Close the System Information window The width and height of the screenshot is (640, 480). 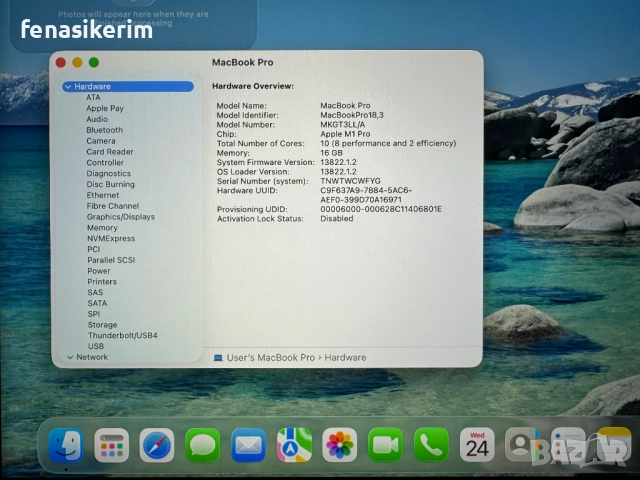[61, 62]
